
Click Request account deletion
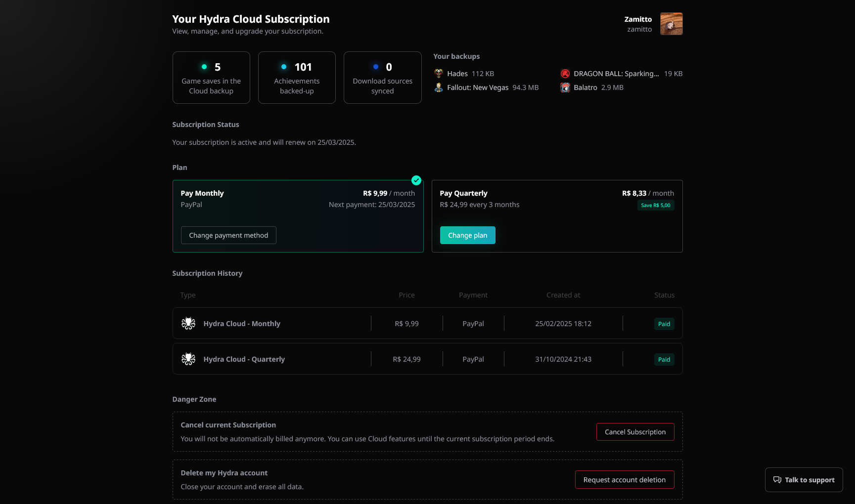click(x=624, y=480)
